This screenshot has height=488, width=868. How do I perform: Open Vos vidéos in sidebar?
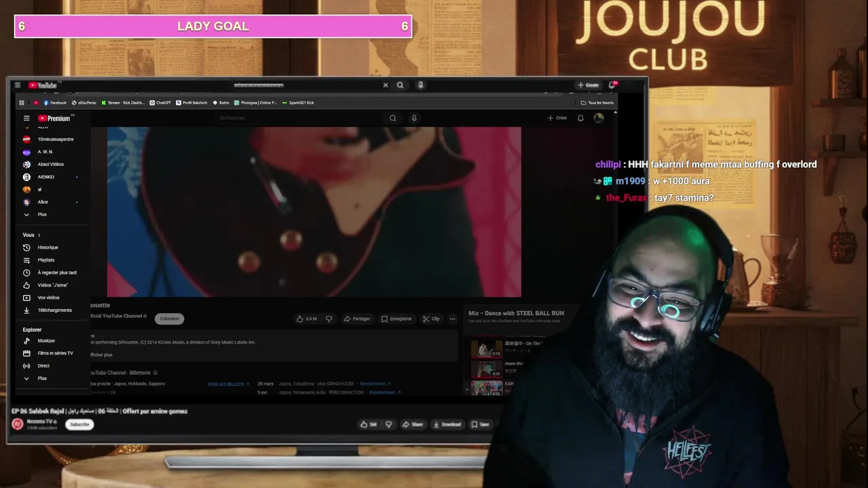[42, 298]
